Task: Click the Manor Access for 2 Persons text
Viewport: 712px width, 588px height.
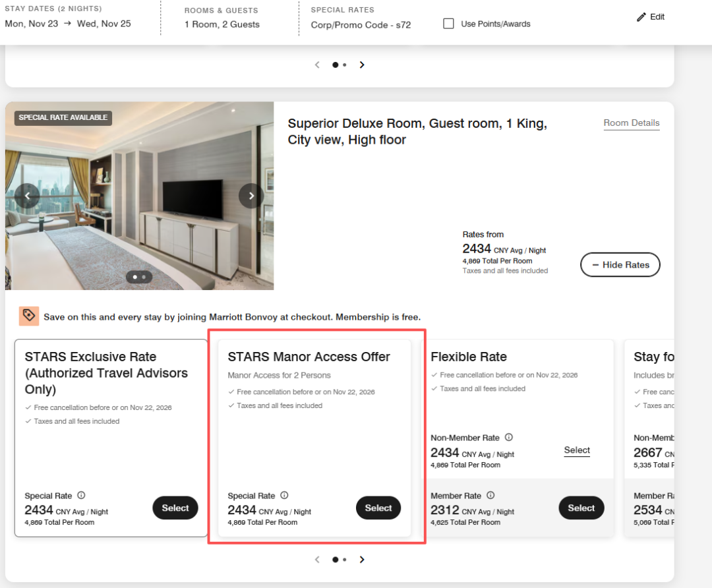Action: [x=280, y=376]
